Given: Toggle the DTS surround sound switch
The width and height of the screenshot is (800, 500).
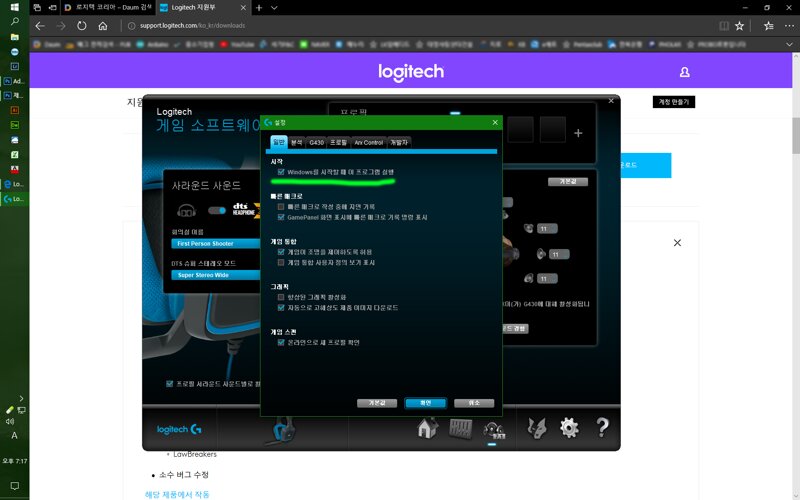Looking at the screenshot, I should 217,210.
